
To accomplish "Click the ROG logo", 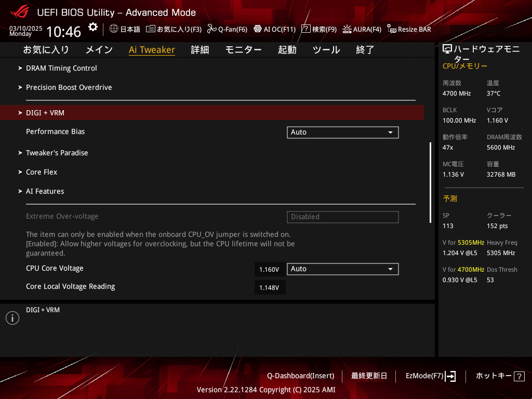I will click(20, 11).
